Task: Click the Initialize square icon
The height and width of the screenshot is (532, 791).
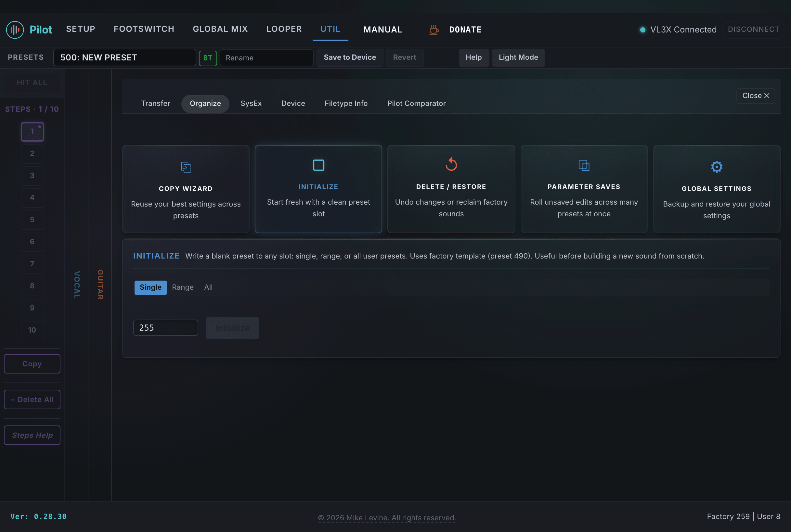Action: point(318,165)
